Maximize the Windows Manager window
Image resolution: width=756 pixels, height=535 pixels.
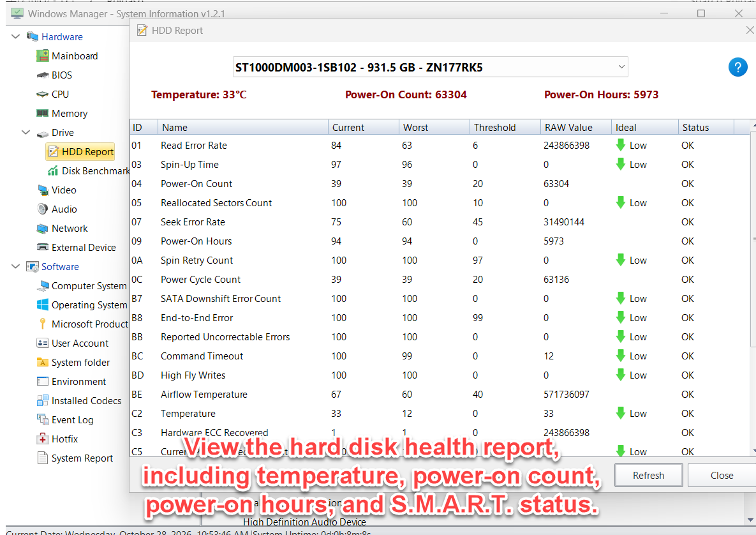coord(701,13)
